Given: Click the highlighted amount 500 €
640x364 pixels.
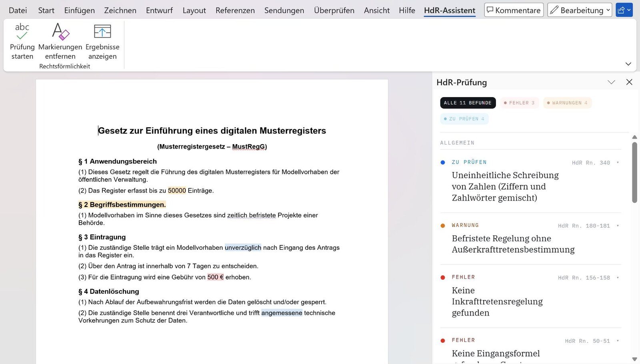Looking at the screenshot, I should click(216, 277).
